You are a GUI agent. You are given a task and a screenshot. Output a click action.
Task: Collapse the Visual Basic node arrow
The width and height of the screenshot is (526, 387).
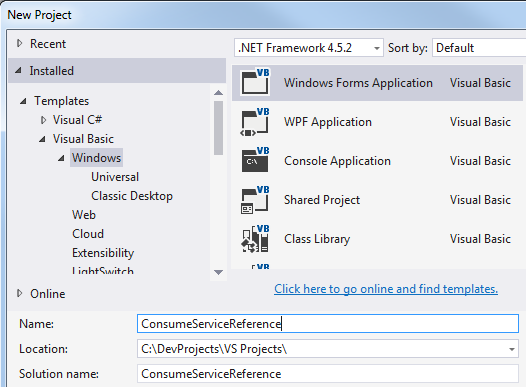click(x=42, y=139)
